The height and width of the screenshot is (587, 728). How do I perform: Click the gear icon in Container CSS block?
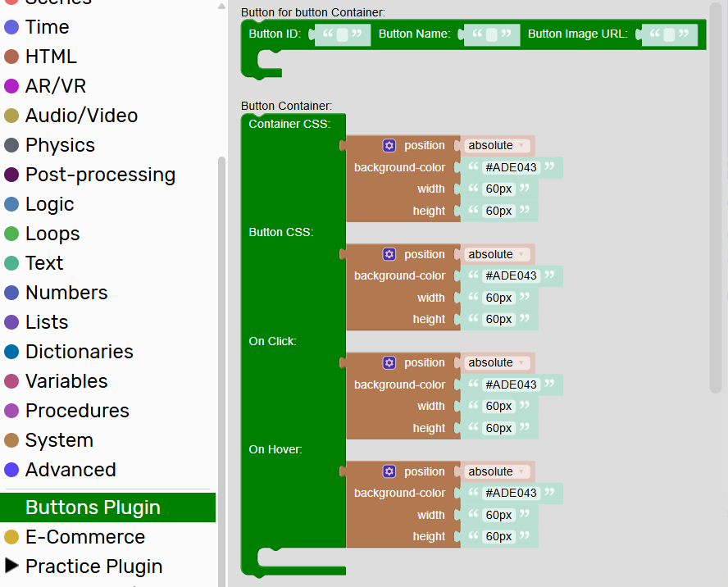(389, 145)
